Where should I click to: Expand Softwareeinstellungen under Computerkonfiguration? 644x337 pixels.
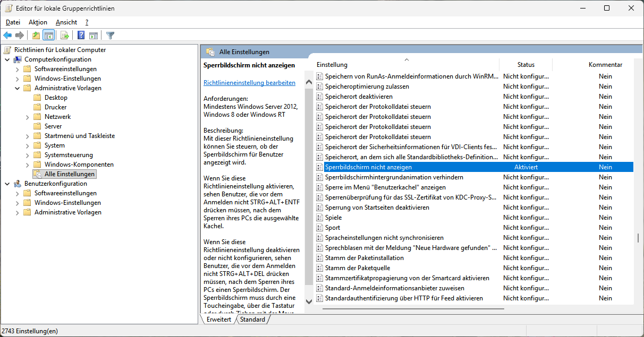coord(17,69)
